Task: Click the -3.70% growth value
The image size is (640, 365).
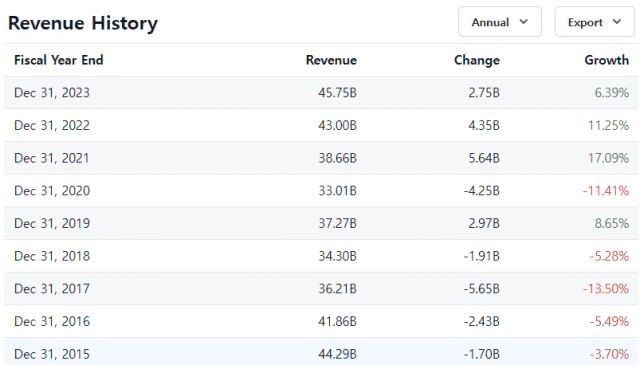Action: [609, 354]
